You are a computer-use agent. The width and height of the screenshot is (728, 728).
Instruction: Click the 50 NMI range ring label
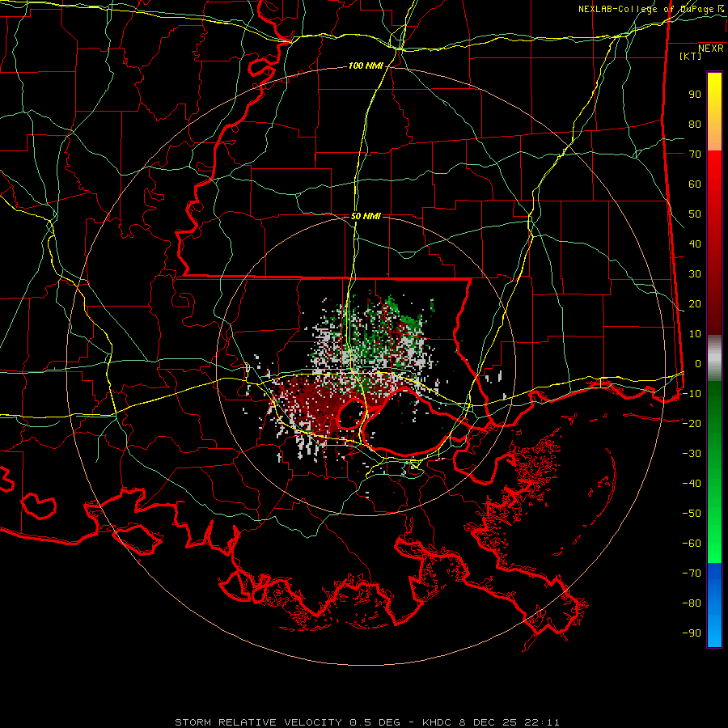[366, 216]
